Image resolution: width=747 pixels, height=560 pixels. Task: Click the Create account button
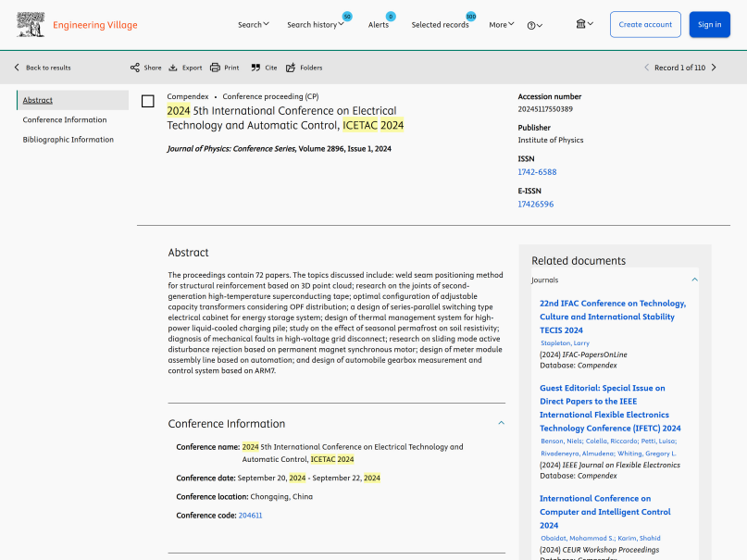(645, 24)
